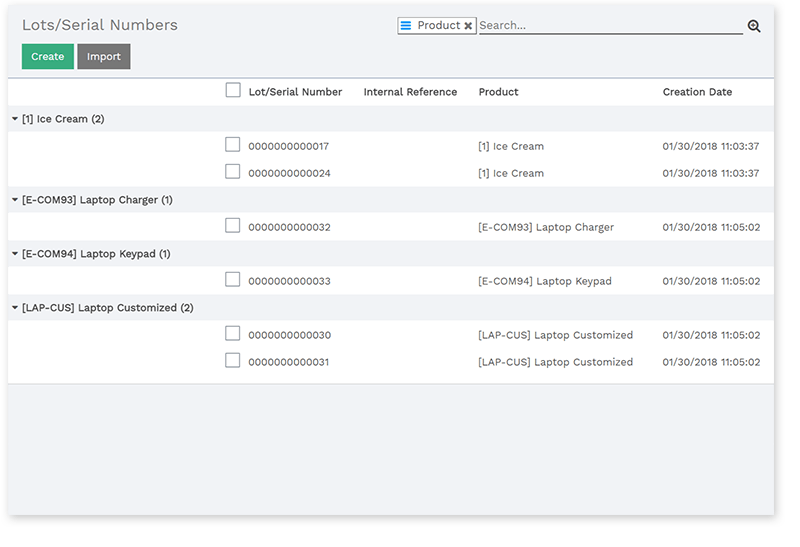
Task: Open the [E-COM94] Laptop Keypad product link
Action: click(544, 281)
